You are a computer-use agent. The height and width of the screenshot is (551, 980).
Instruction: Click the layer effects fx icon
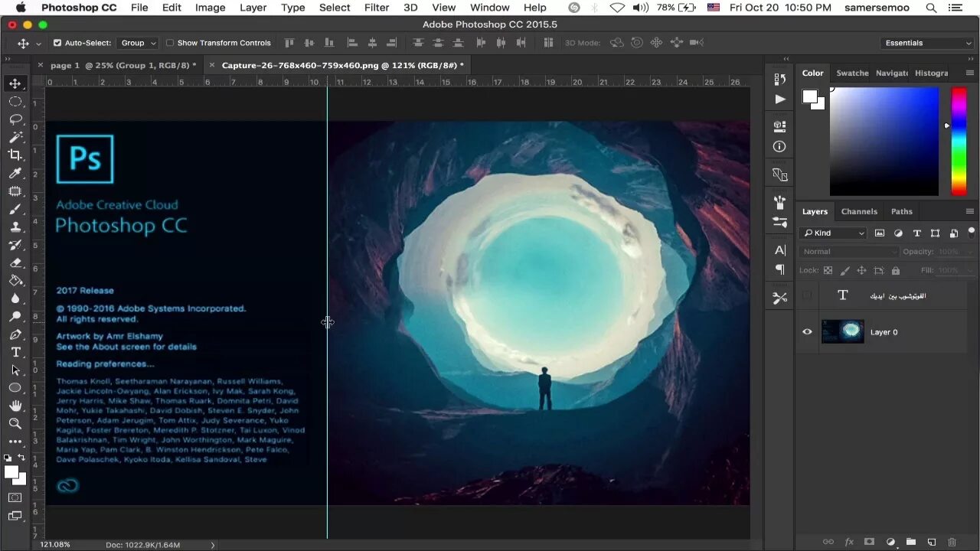(849, 542)
